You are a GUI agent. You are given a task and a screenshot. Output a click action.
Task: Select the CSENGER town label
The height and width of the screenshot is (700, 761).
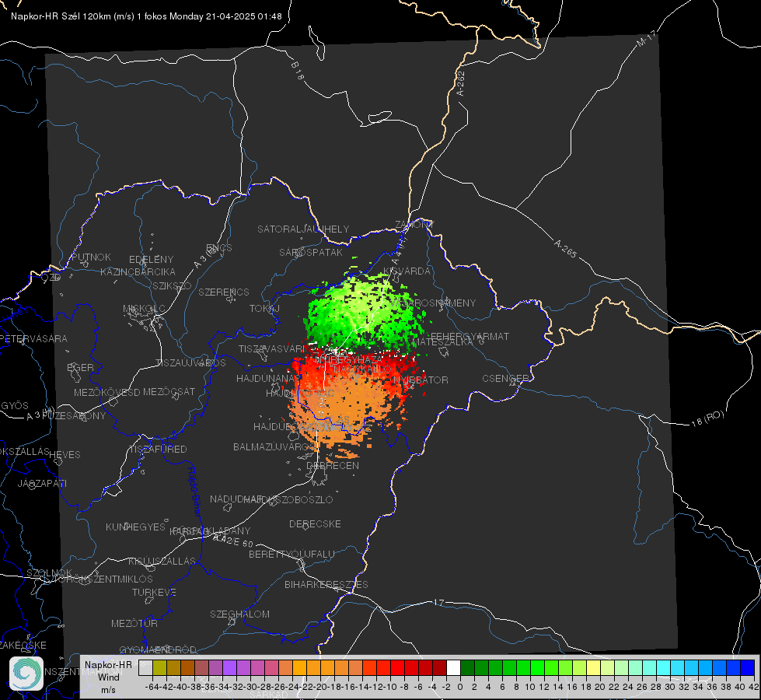tap(505, 379)
